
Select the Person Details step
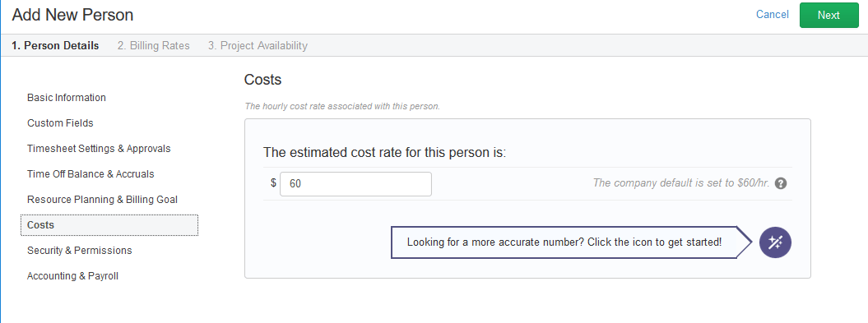point(55,45)
